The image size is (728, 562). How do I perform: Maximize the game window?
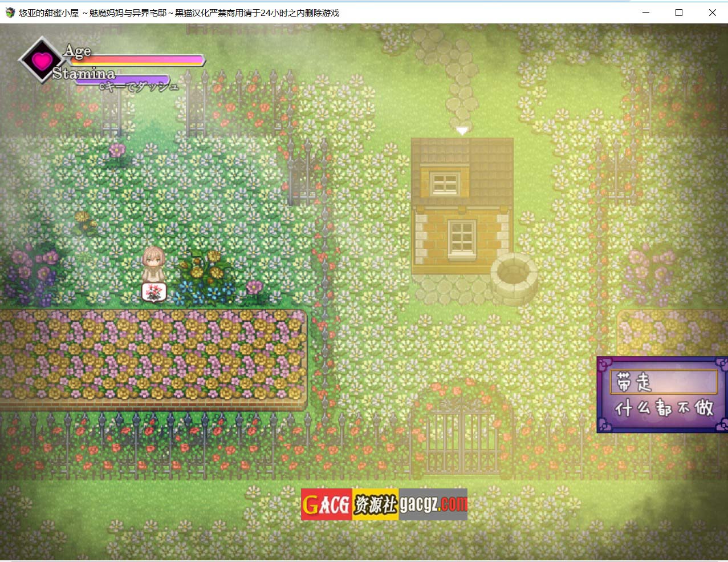678,13
